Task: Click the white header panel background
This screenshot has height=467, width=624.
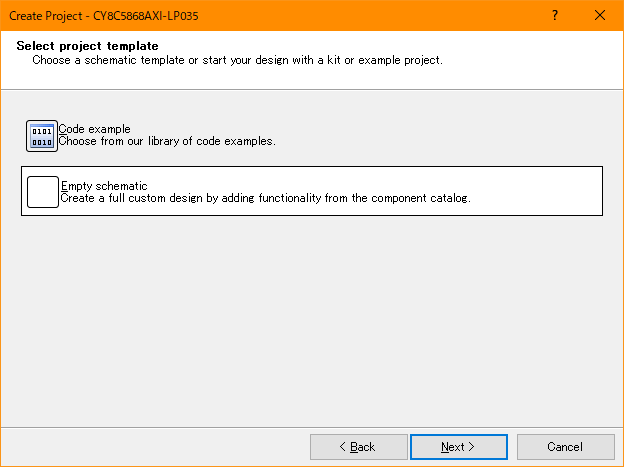Action: click(x=533, y=60)
